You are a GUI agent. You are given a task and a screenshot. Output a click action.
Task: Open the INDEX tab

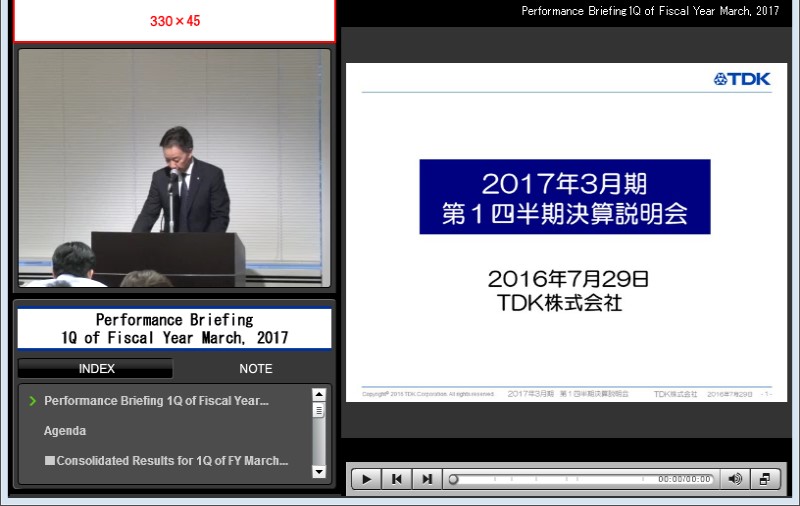tap(96, 368)
